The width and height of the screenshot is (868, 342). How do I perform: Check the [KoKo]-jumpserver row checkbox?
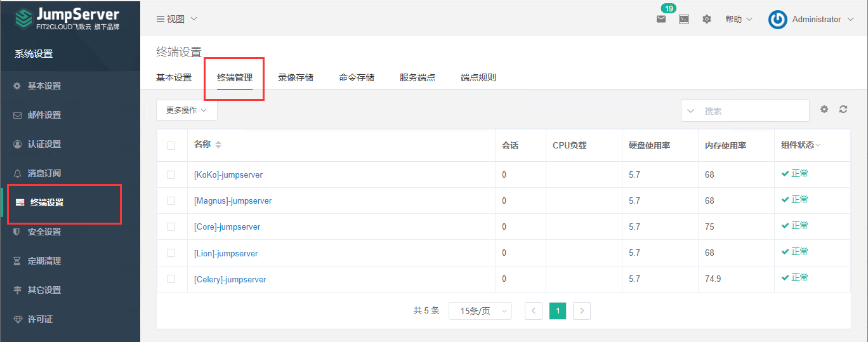171,174
